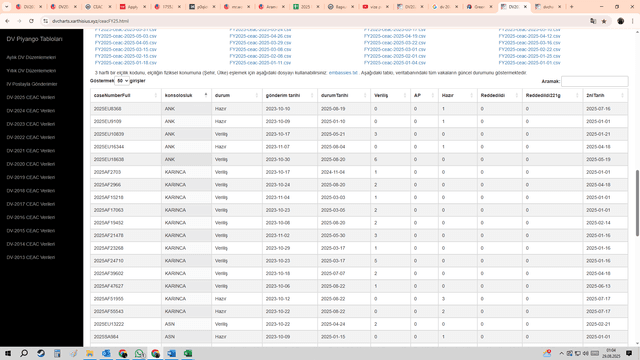
Task: Click the Aramak search input field
Action: [595, 81]
